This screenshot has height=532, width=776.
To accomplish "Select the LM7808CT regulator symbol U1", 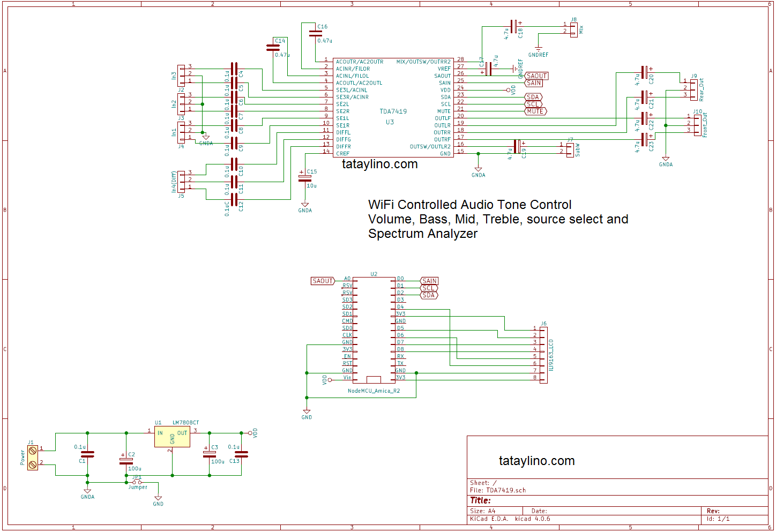I will (172, 437).
